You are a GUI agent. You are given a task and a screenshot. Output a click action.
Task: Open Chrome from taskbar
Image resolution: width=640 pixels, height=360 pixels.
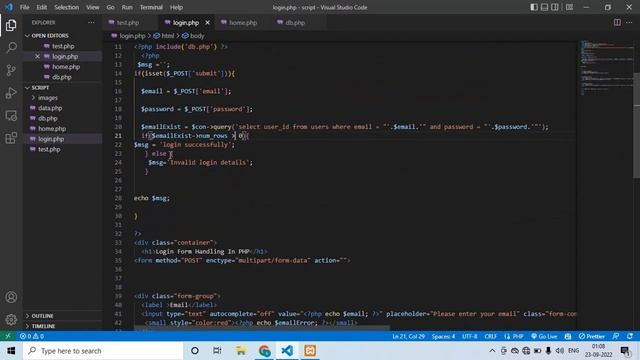(264, 351)
